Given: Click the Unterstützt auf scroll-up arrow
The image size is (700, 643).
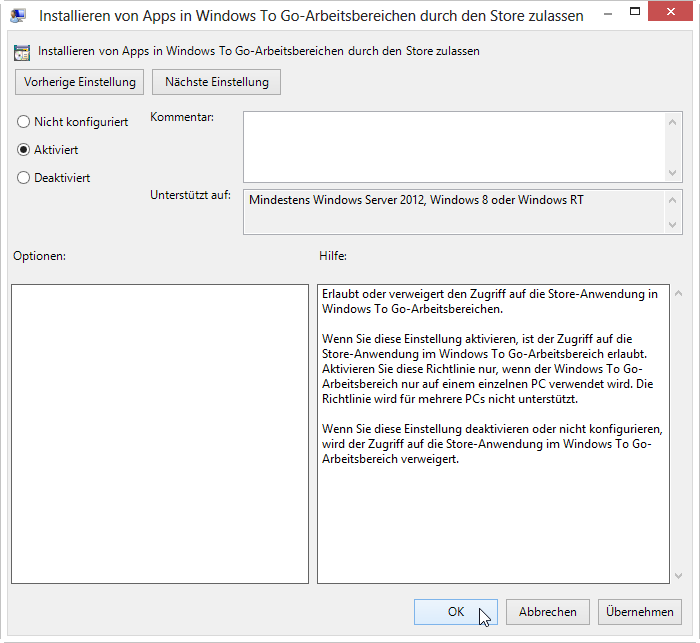Looking at the screenshot, I should pos(674,198).
